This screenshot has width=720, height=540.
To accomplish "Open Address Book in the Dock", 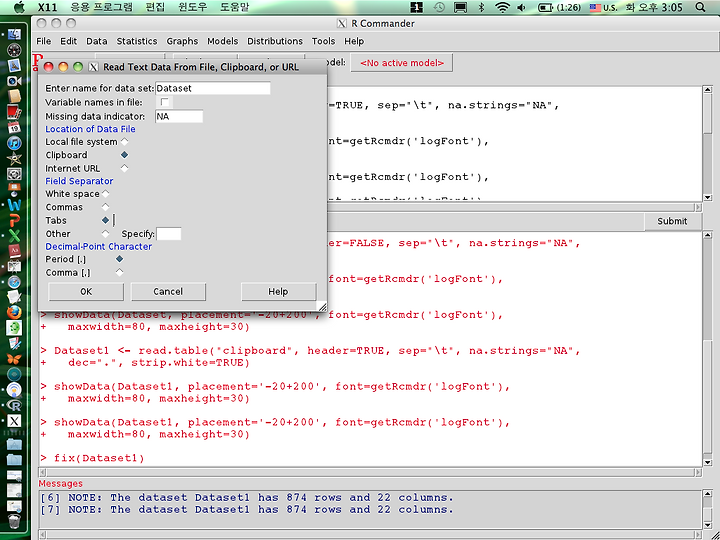I will coord(14,96).
